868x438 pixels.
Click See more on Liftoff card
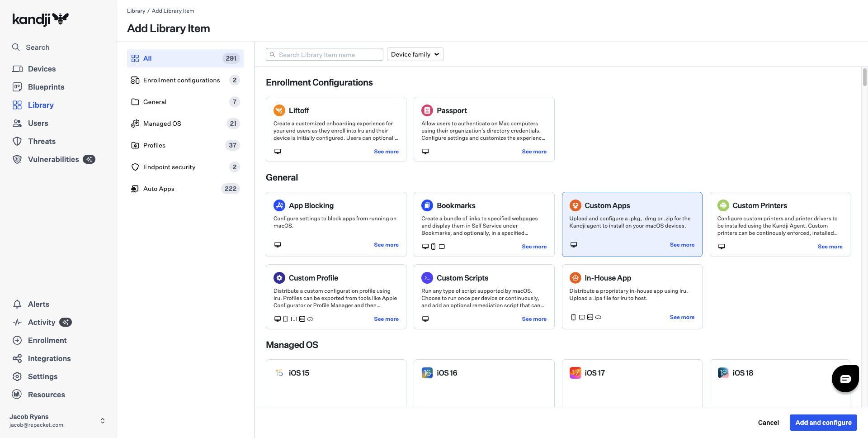pyautogui.click(x=386, y=152)
